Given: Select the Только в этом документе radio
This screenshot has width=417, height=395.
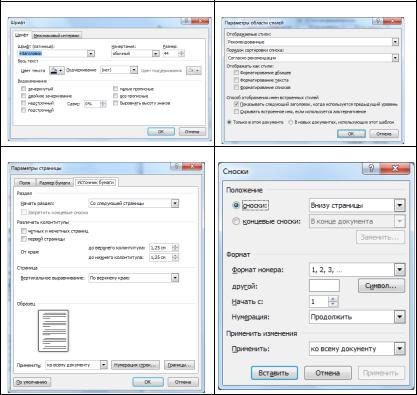Looking at the screenshot, I should [229, 122].
